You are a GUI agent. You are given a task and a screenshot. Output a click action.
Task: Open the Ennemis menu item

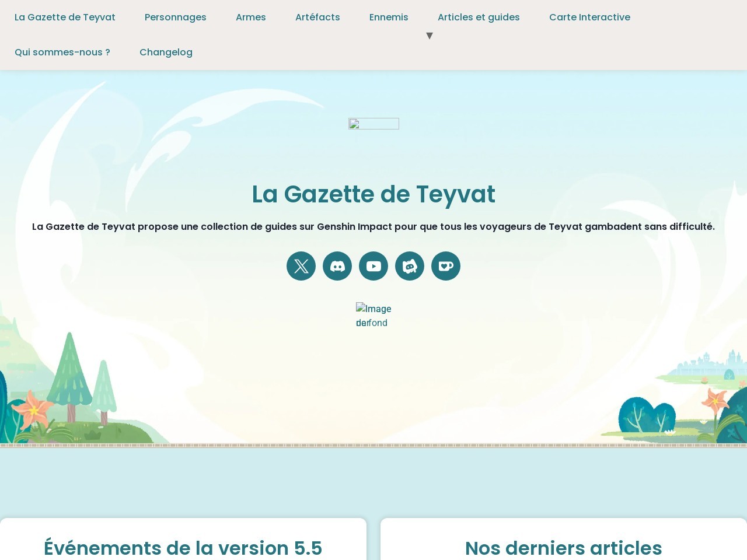(x=389, y=17)
